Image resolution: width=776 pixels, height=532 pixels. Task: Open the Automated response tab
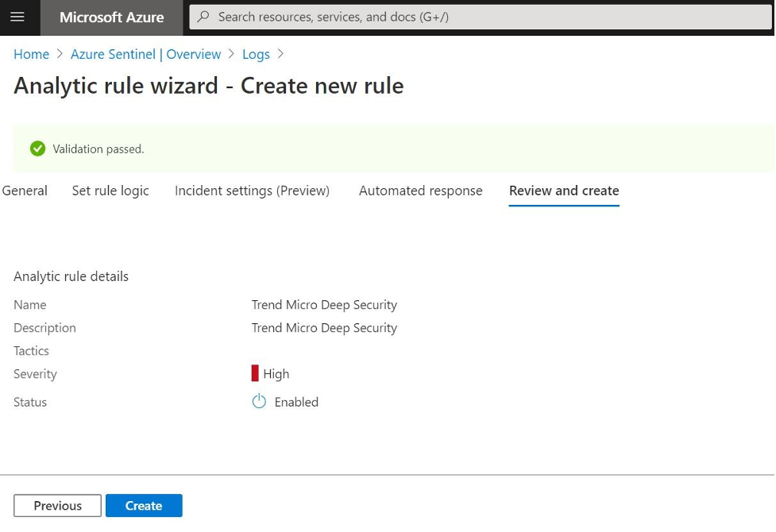[x=420, y=191]
